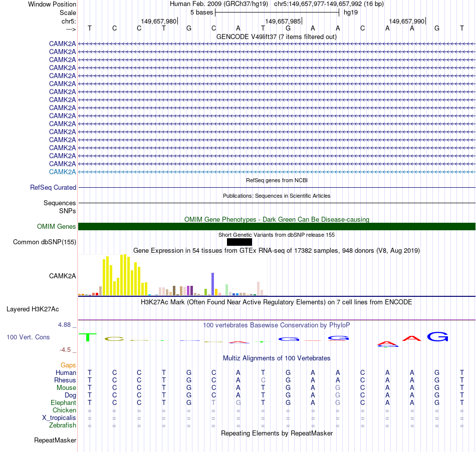Viewport: 476px width, 452px height.
Task: Click the OMIM Gene Phenotypes track title
Action: (x=277, y=219)
